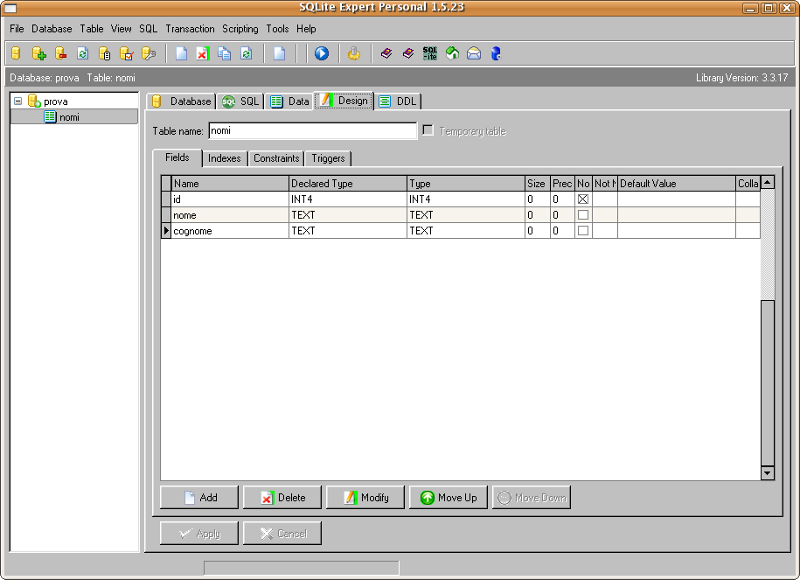800x580 pixels.
Task: Open the File menu
Action: click(17, 29)
